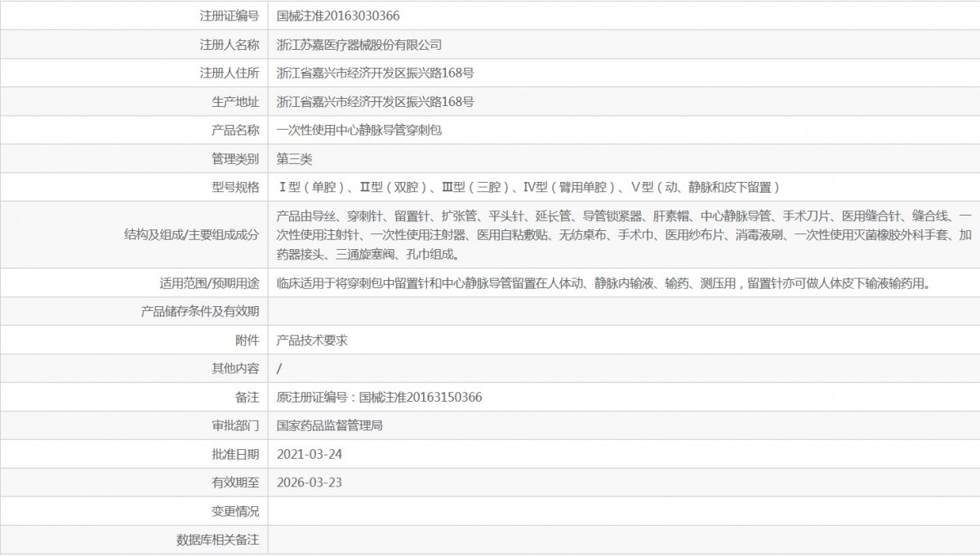Click company name 浙江苏嘉医疗器械股份有限公司
Viewport: 980px width, 556px height.
click(359, 44)
